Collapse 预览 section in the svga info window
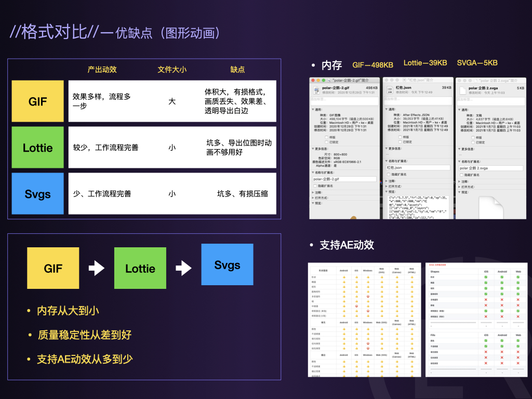Screen dimensions: 532x399 459,192
